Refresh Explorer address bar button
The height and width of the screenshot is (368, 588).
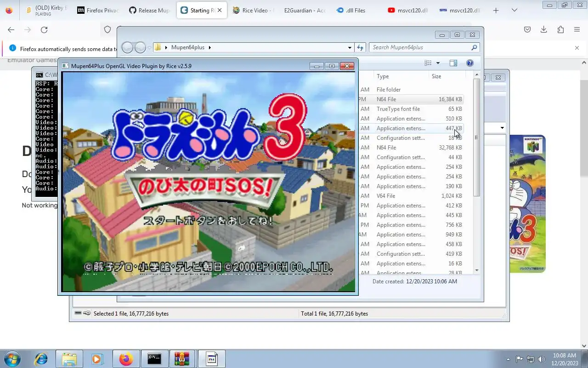tap(360, 47)
